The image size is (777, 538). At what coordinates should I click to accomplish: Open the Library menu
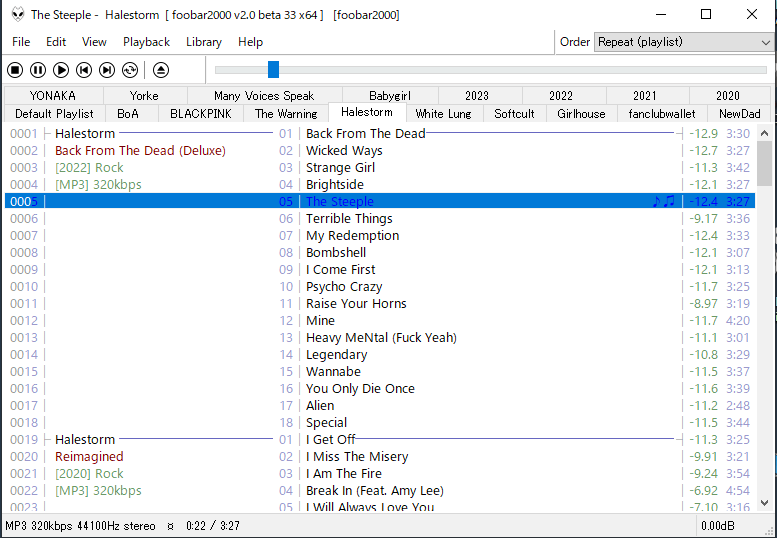click(x=204, y=42)
